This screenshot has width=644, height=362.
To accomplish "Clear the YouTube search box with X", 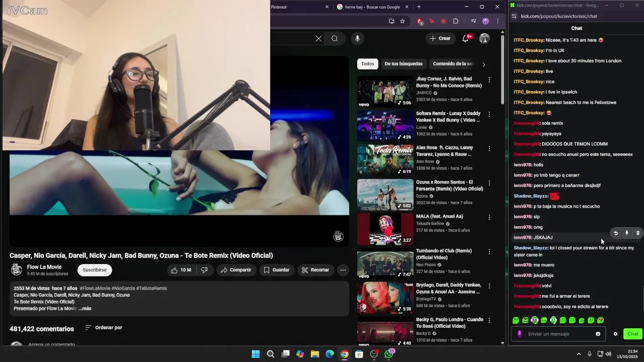I will click(x=318, y=39).
